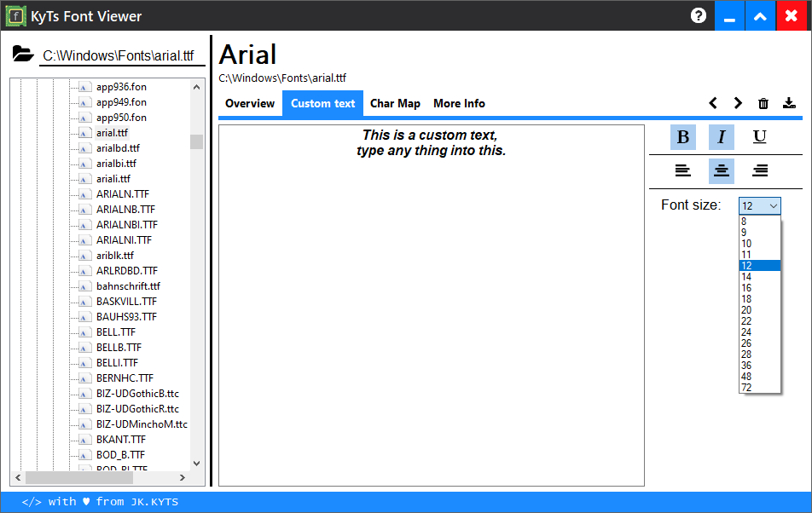Choose font size 14

(760, 277)
